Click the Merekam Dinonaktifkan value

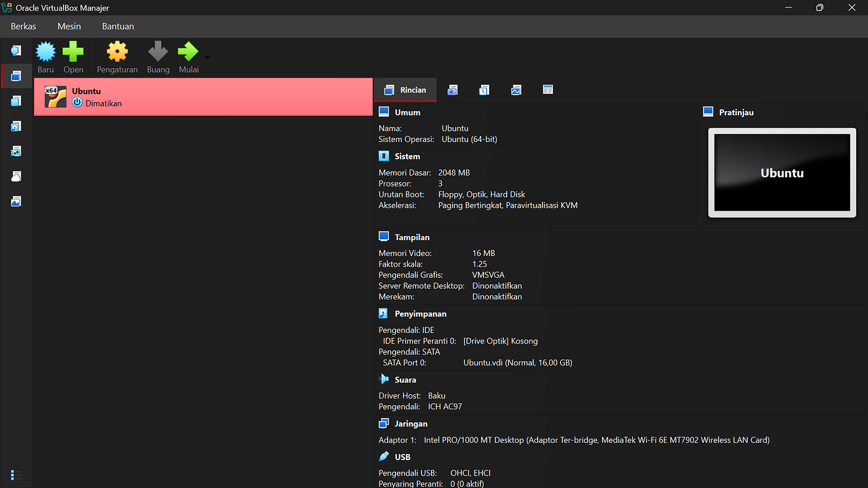(497, 296)
